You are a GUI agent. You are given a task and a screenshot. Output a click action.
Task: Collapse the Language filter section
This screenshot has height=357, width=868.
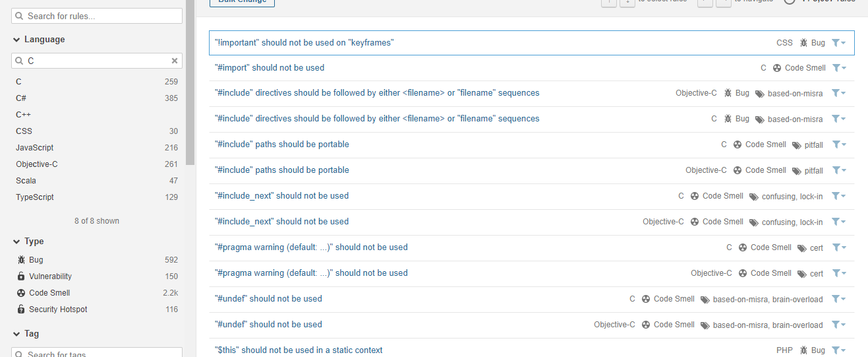click(x=16, y=40)
